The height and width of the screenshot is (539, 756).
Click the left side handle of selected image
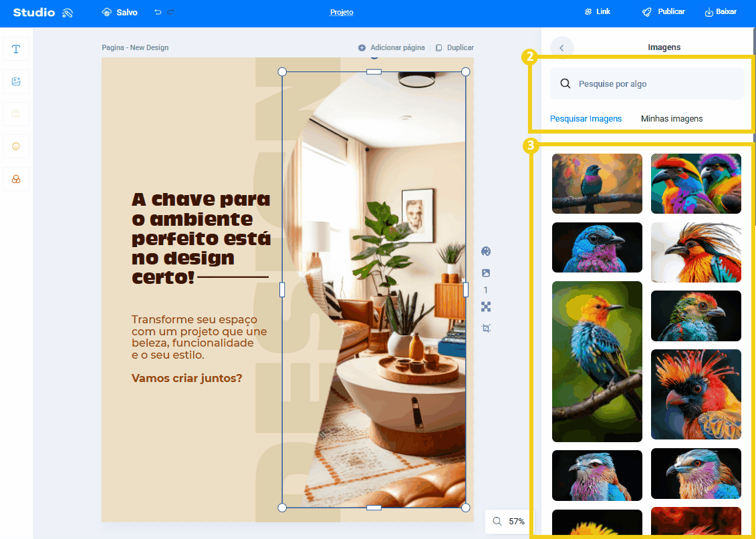pos(283,289)
